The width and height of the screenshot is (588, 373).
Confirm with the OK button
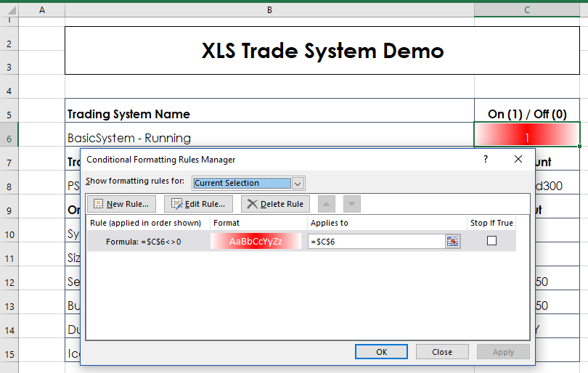381,352
